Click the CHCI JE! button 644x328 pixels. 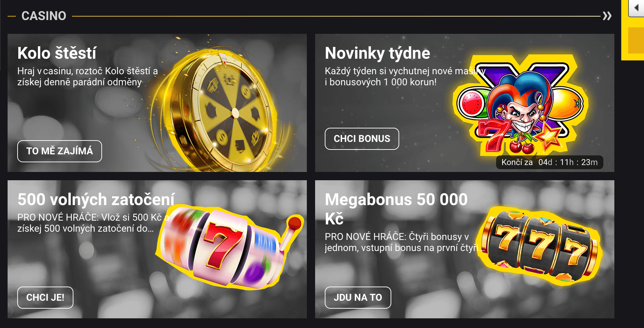(45, 298)
